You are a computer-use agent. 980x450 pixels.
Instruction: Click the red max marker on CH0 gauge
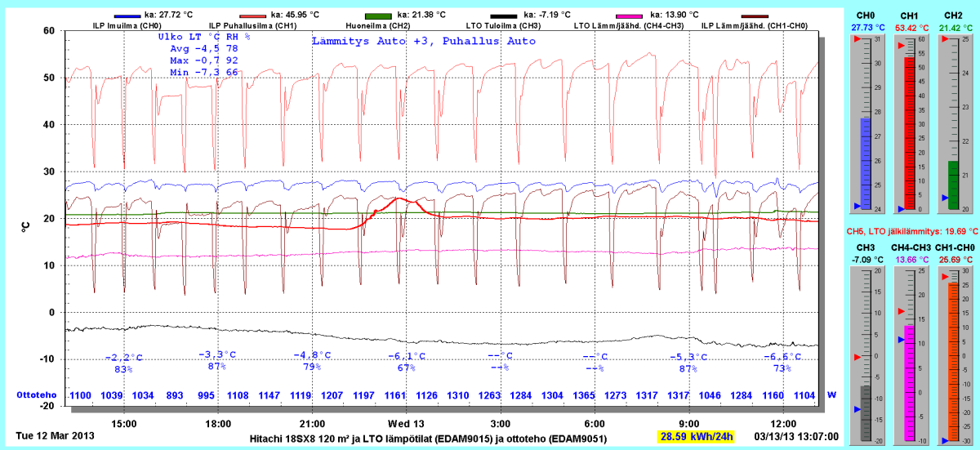tap(856, 40)
